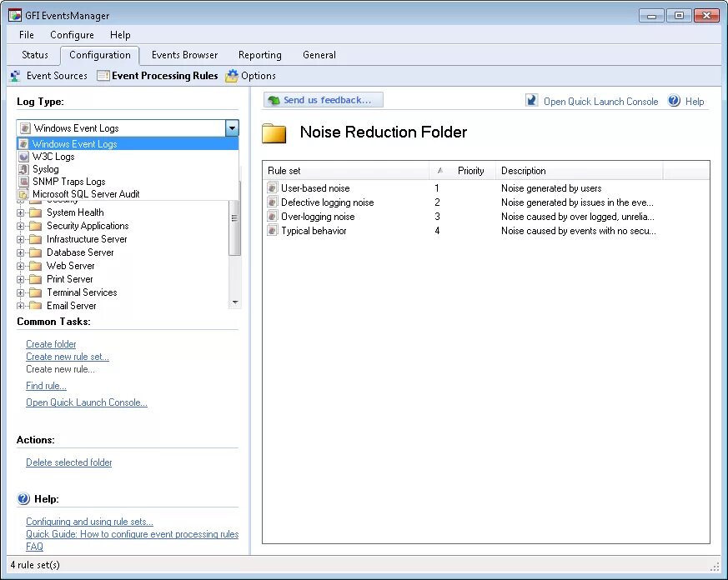Screen dimensions: 728x580
Task: Select the Configuration tab
Action: click(100, 55)
